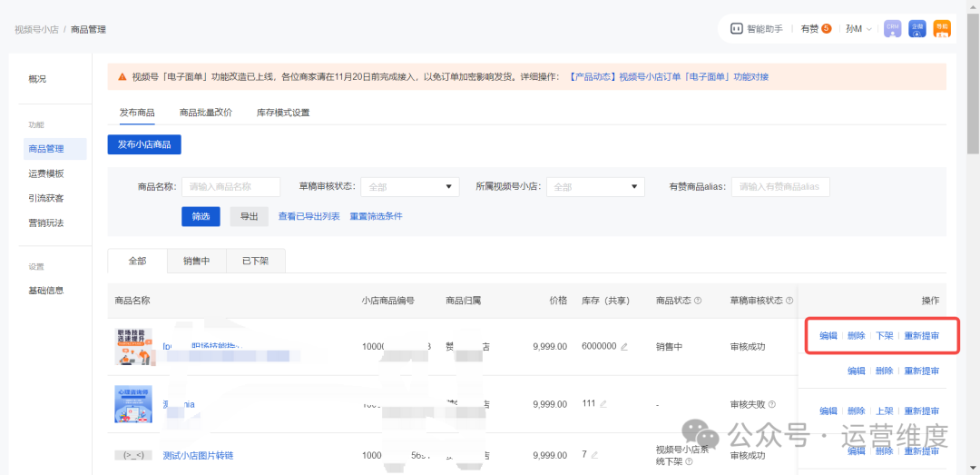Click help icon beside 审核失败
980x475 pixels.
tap(772, 404)
